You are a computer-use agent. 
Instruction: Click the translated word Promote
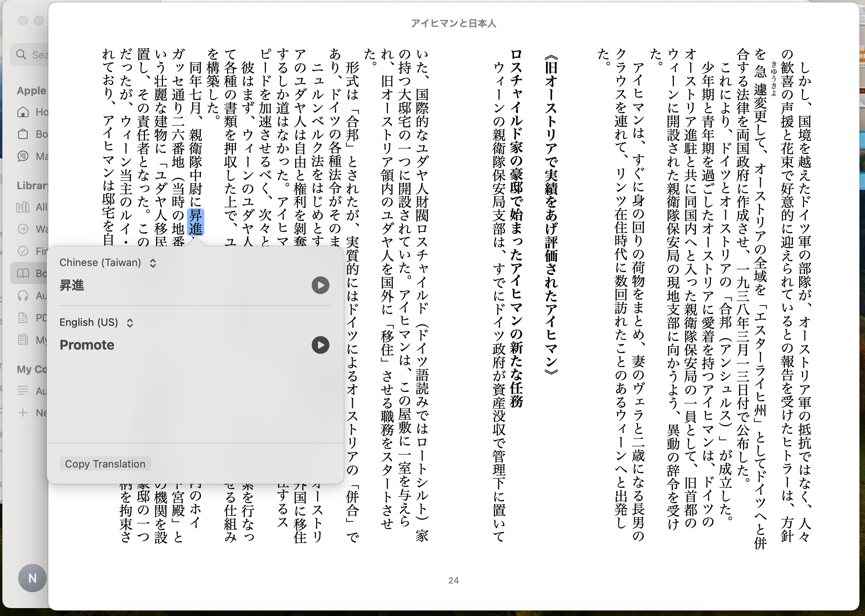pos(87,345)
